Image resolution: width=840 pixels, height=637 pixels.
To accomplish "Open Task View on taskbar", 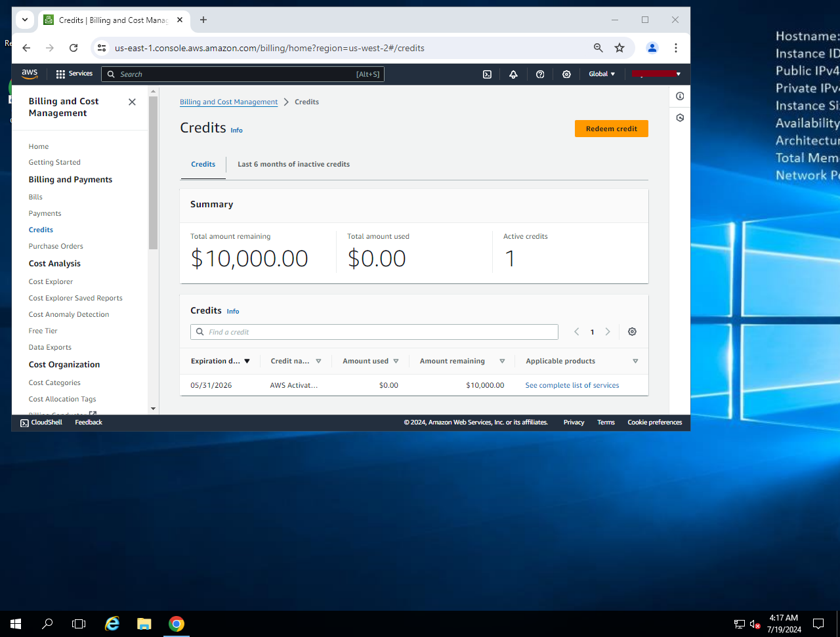I will click(x=79, y=624).
